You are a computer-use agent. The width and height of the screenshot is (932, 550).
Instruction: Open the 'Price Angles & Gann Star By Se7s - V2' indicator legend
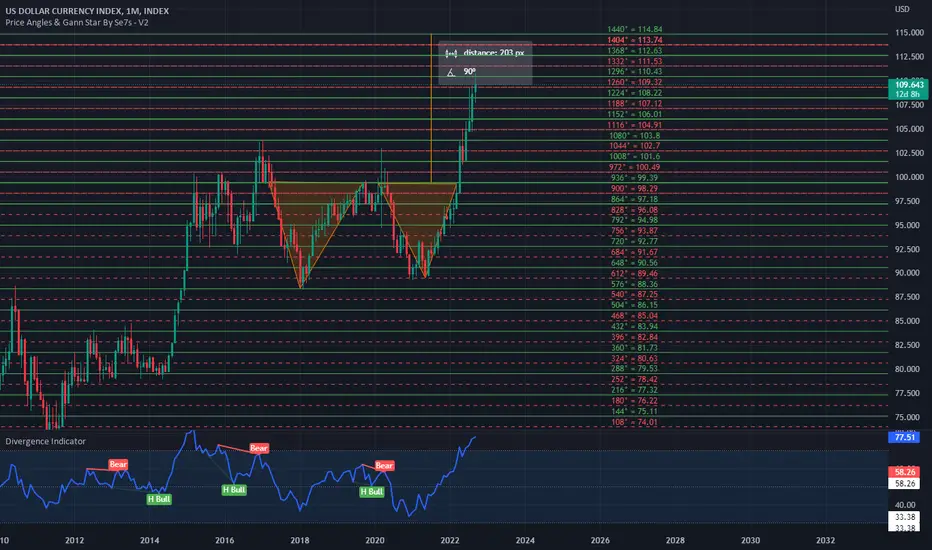[x=77, y=23]
